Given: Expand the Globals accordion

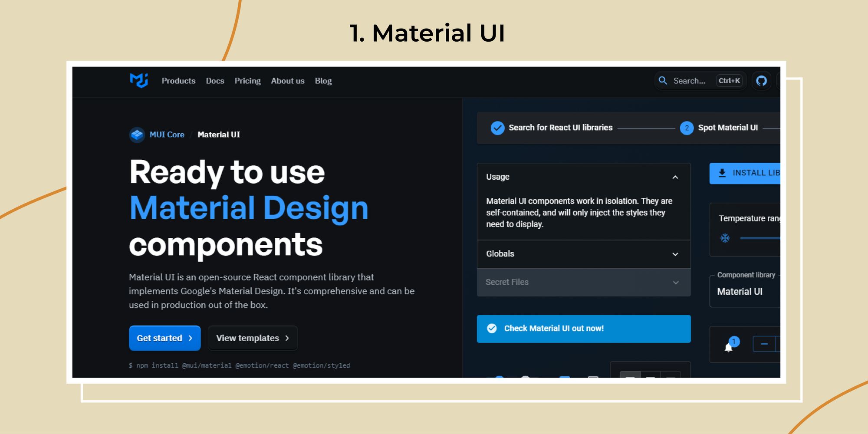Looking at the screenshot, I should (x=584, y=254).
